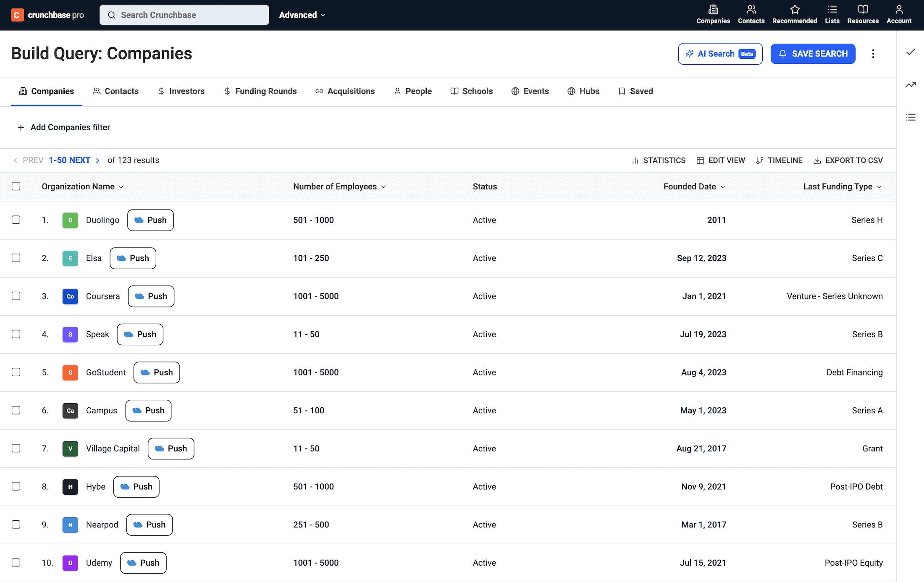Screen dimensions: 924x582
Task: Click the Search Crunchbase field
Action: pos(184,15)
